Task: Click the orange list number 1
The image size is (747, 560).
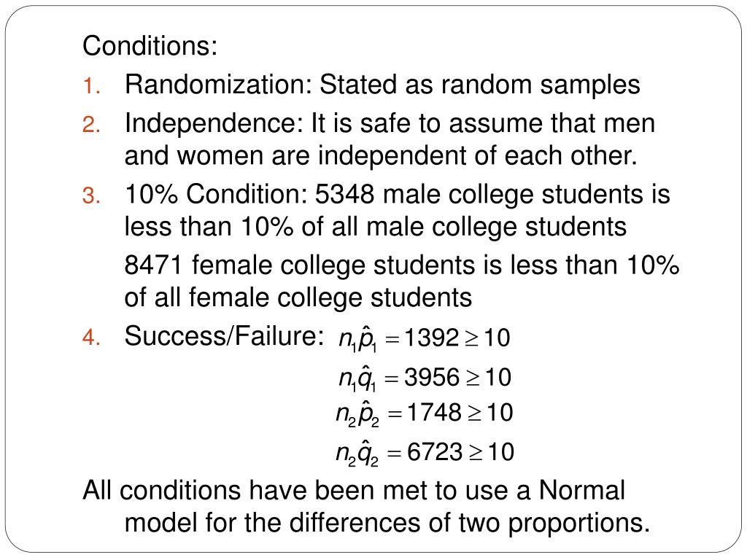Action: tap(91, 87)
